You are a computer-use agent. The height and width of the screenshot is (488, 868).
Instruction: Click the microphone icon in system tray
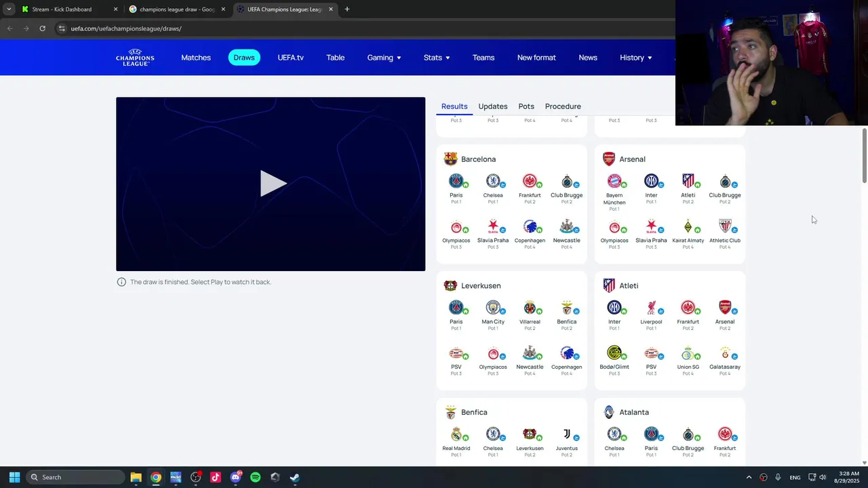[778, 477]
